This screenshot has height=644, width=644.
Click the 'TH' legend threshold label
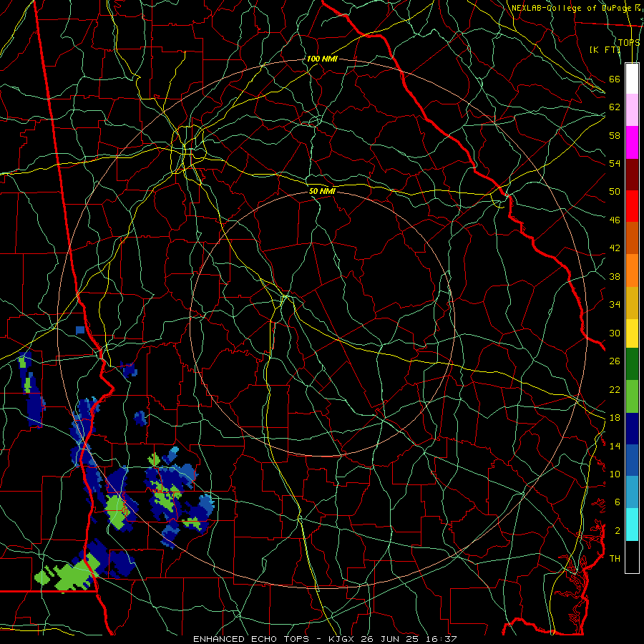[615, 559]
